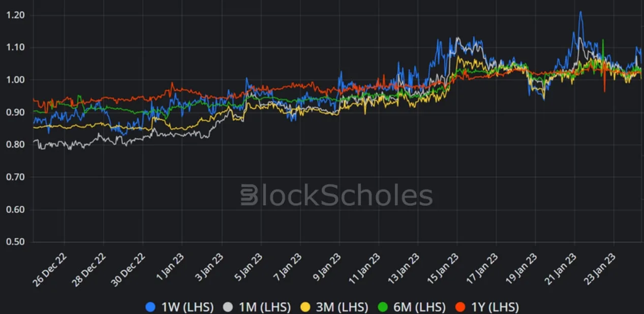Screen dimensions: 644x314
Task: Click the 0.50 y-axis label
Action: click(15, 242)
